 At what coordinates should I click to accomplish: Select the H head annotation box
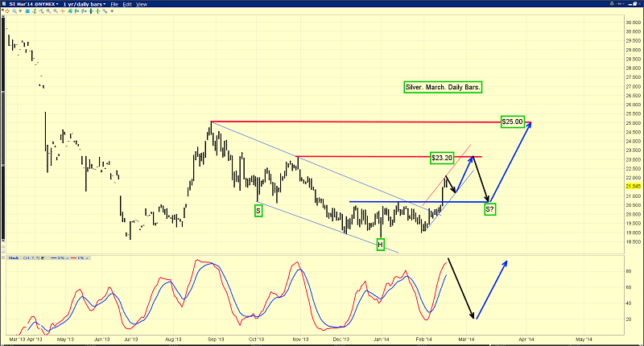(380, 245)
